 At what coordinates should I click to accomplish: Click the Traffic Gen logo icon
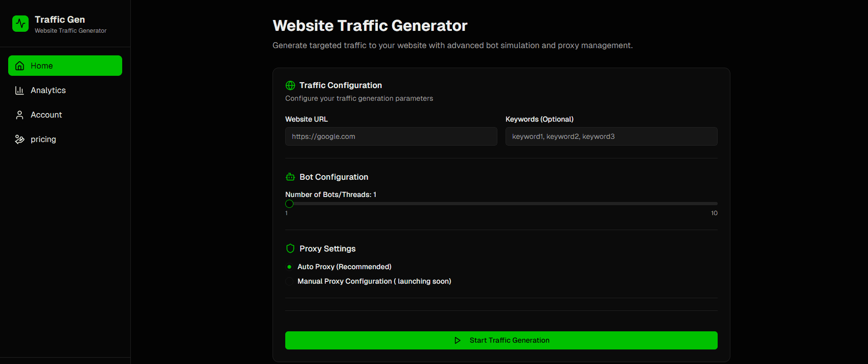(x=20, y=24)
